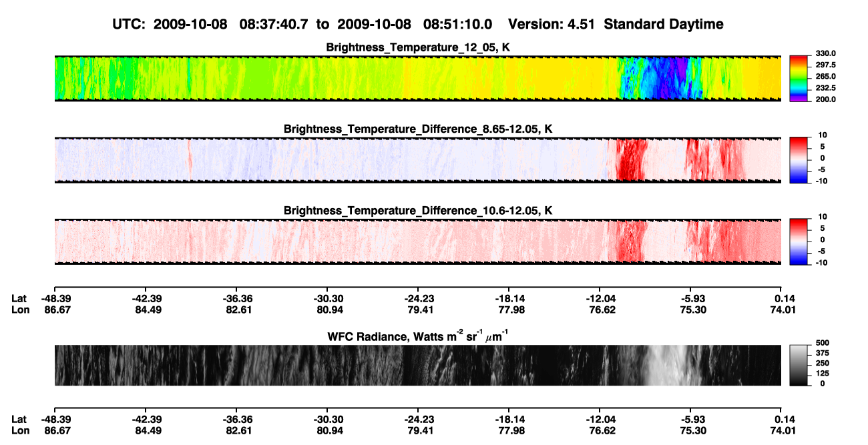Click latitude -36.36 on the axis under the difference panels

click(x=238, y=299)
